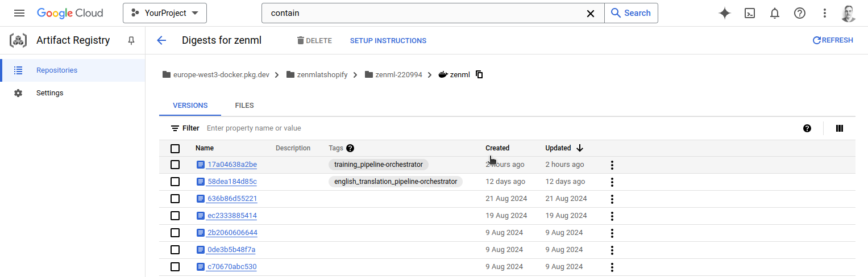The width and height of the screenshot is (868, 277).
Task: Open more actions for 0de3b5b48f7a
Action: click(612, 250)
